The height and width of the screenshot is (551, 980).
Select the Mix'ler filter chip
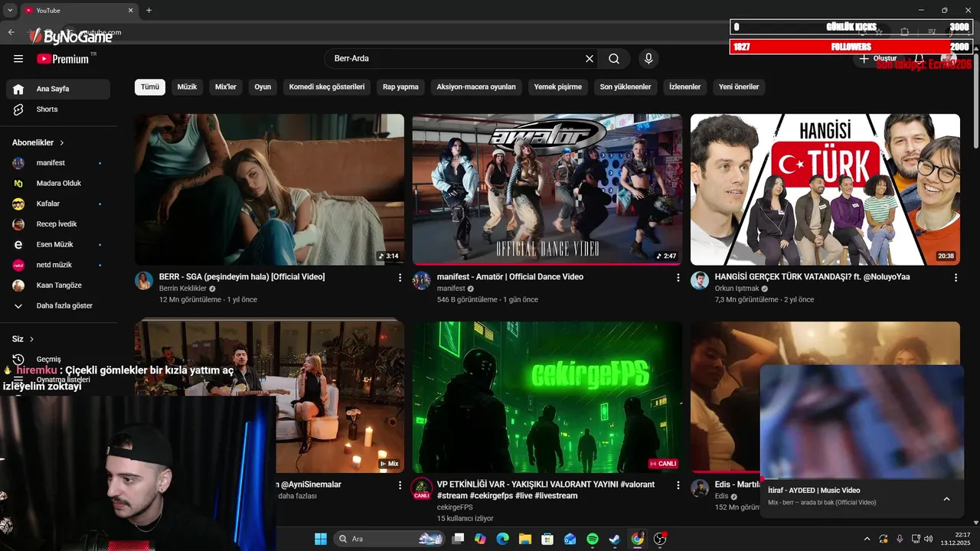[226, 87]
